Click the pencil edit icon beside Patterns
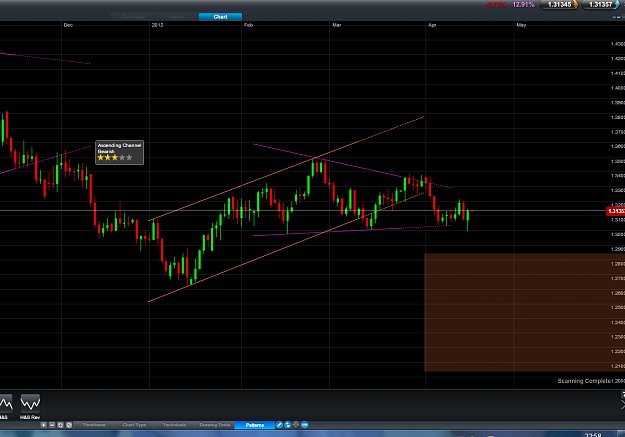The image size is (625, 437). coord(279,425)
